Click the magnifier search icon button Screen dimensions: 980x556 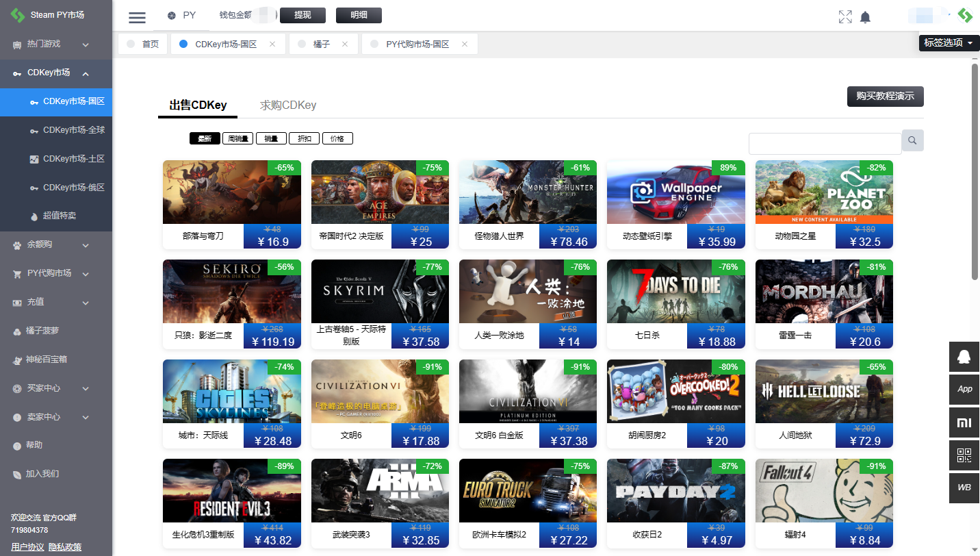click(912, 140)
